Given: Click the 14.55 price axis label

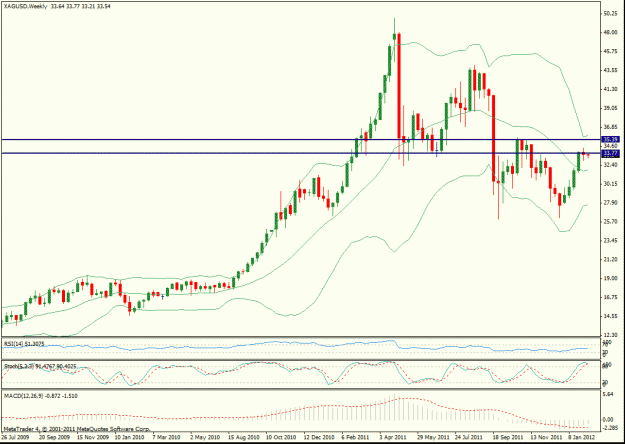Looking at the screenshot, I should tap(611, 316).
